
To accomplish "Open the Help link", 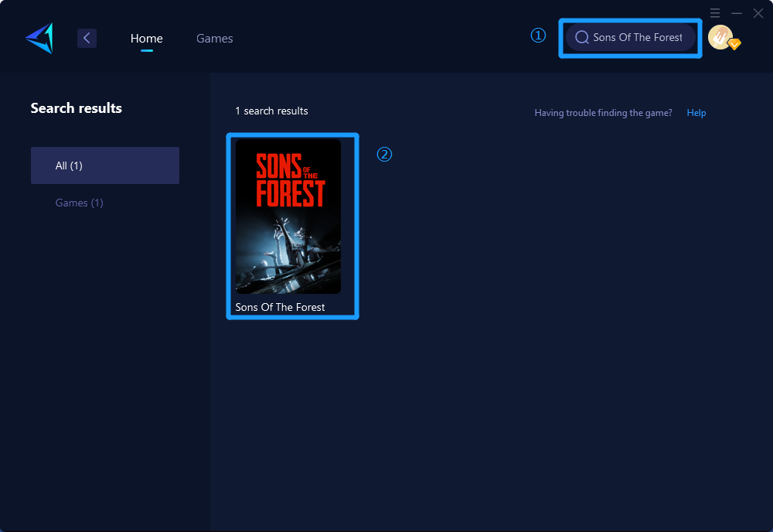I will point(696,113).
